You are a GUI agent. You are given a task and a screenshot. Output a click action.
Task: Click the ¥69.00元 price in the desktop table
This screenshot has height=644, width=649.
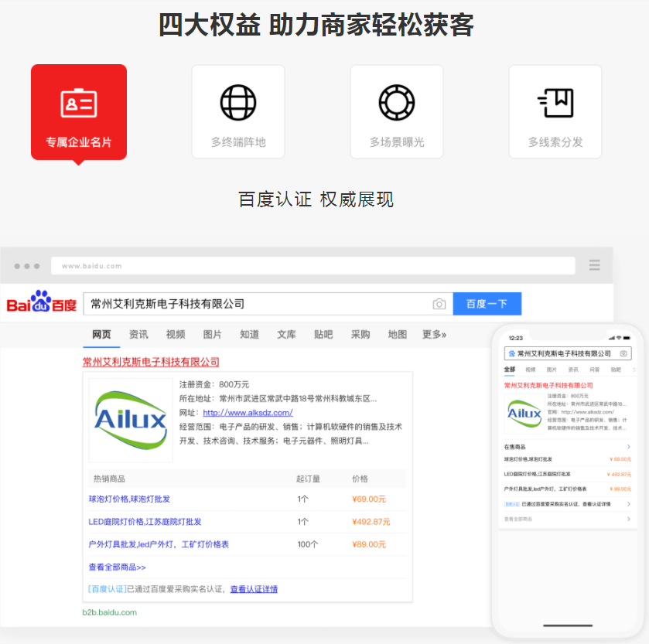(x=369, y=499)
